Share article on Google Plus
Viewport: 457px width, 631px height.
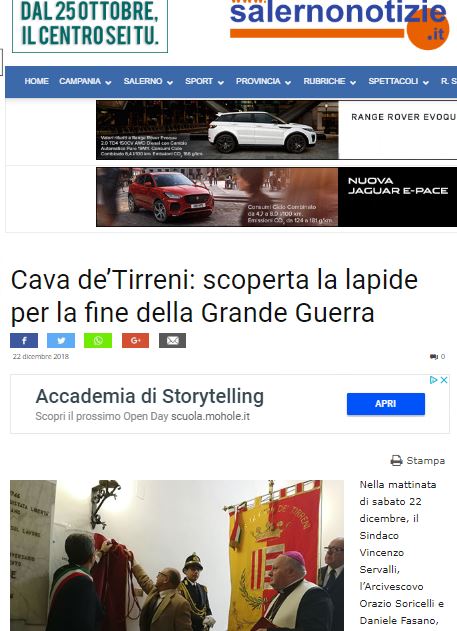coord(135,340)
